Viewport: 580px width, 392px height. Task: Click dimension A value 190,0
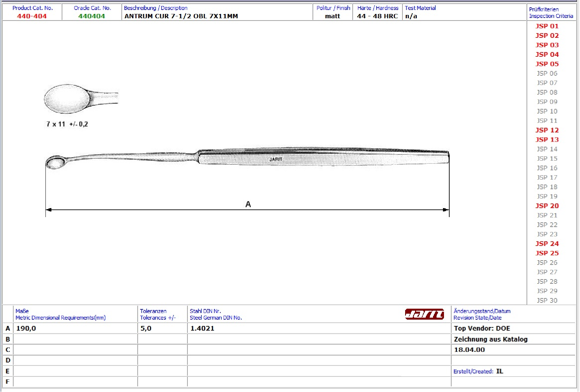click(x=26, y=328)
